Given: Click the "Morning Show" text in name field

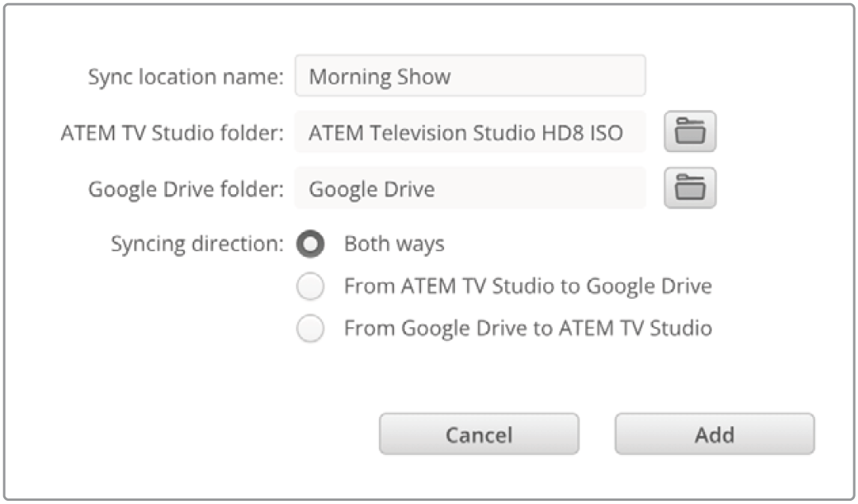Looking at the screenshot, I should click(x=380, y=77).
